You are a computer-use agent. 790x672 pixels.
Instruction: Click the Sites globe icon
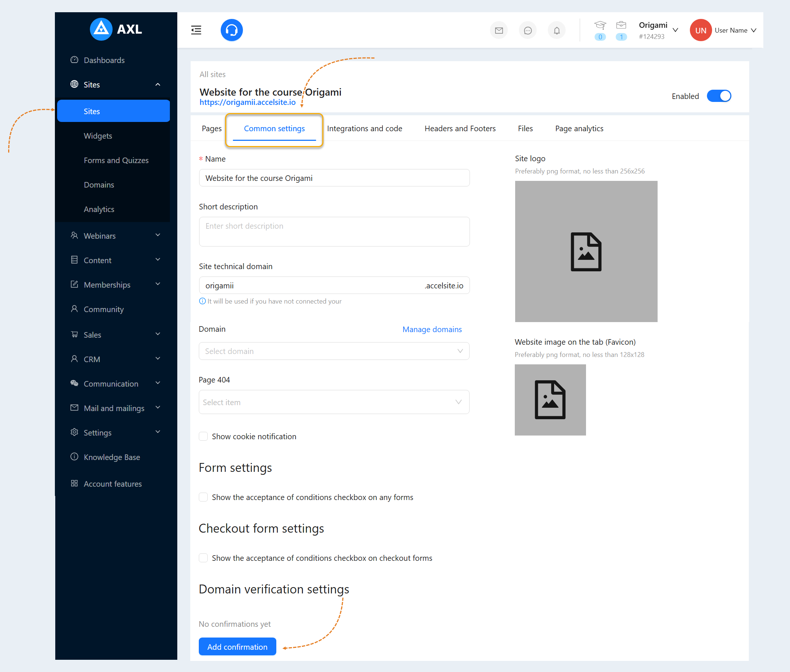click(x=74, y=84)
